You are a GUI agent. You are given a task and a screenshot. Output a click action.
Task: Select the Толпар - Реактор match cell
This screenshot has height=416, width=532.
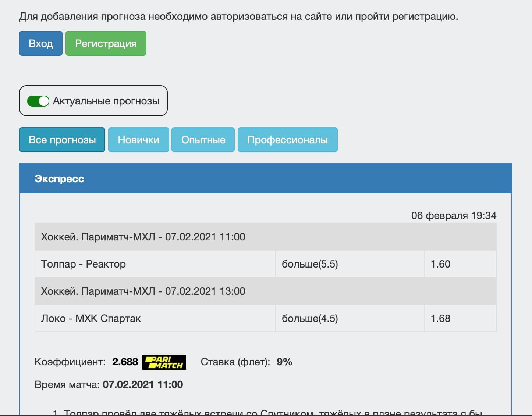(155, 264)
